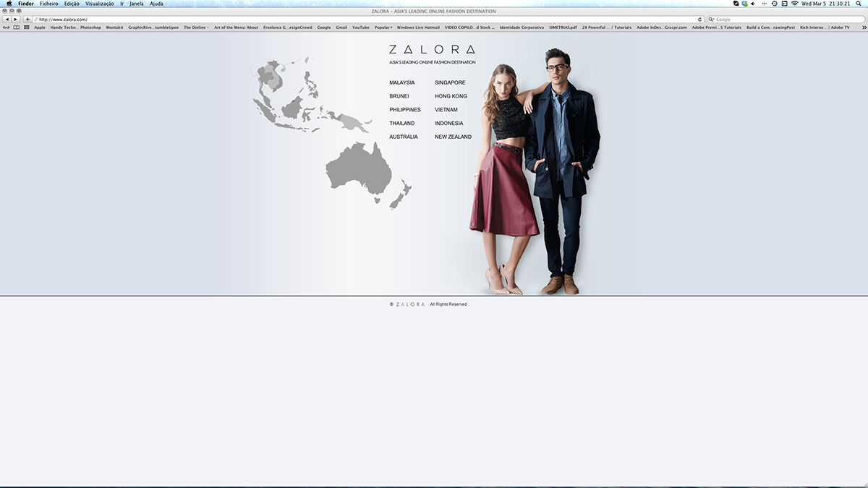The width and height of the screenshot is (868, 488).
Task: Open Time Machine menu bar icon
Action: (x=775, y=4)
